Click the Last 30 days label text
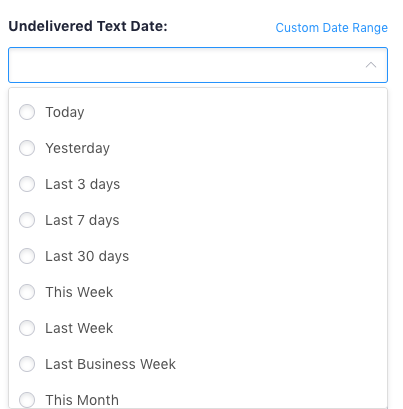Viewport: 403px width, 409px height. 87,256
